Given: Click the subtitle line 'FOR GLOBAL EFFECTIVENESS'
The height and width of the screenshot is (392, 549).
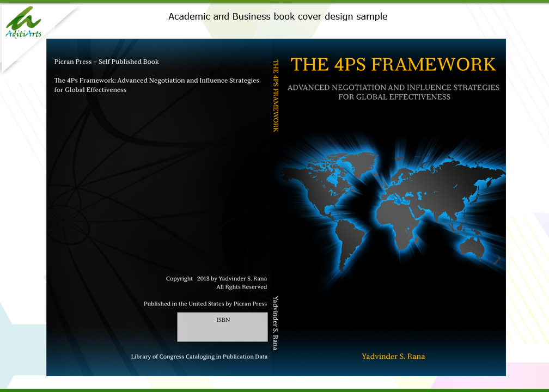Looking at the screenshot, I should 394,97.
